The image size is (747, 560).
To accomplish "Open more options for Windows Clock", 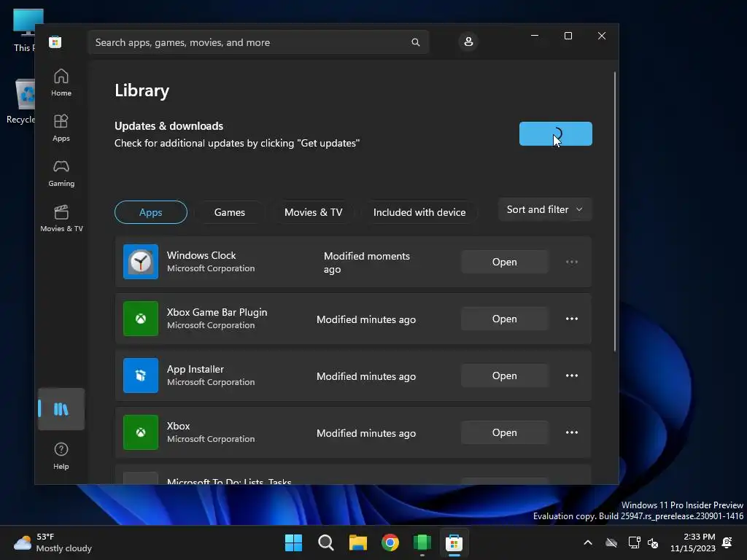I will click(x=572, y=262).
